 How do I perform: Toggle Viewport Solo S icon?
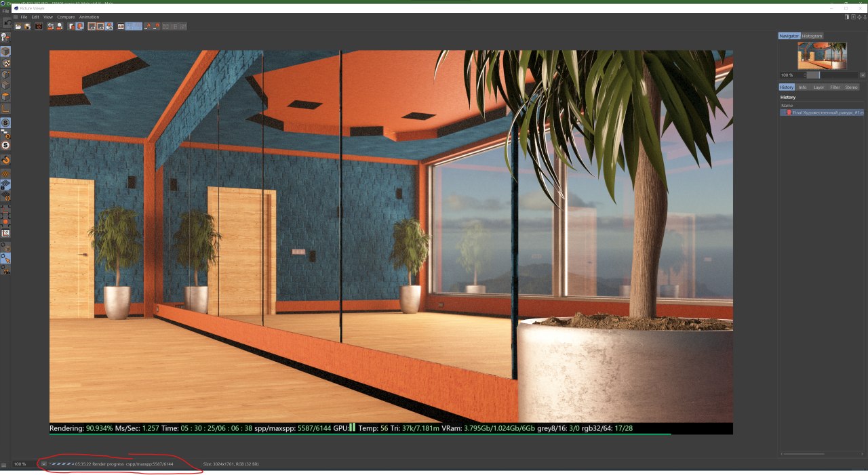pos(5,123)
